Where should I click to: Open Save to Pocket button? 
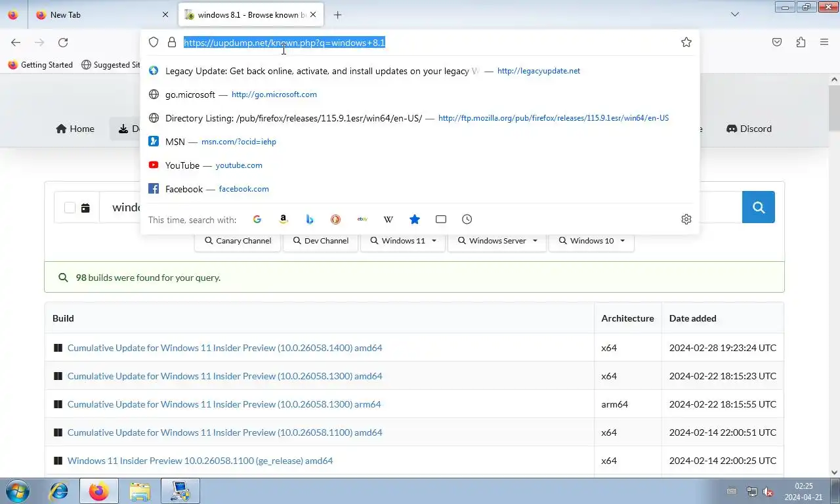(x=777, y=42)
